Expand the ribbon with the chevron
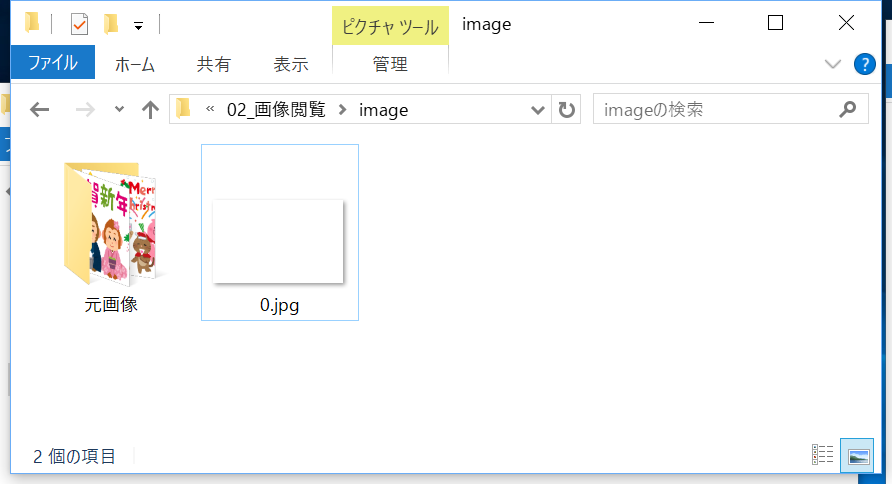 pos(833,64)
